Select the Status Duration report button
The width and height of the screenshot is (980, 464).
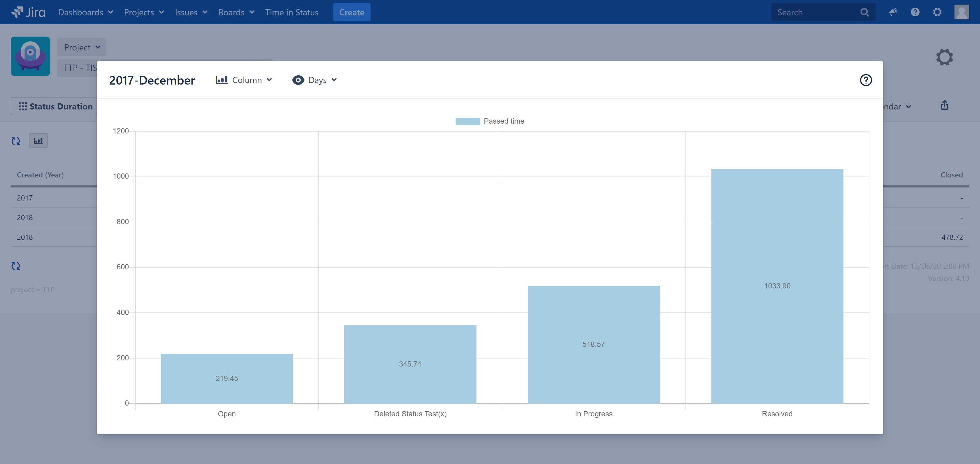pos(56,106)
